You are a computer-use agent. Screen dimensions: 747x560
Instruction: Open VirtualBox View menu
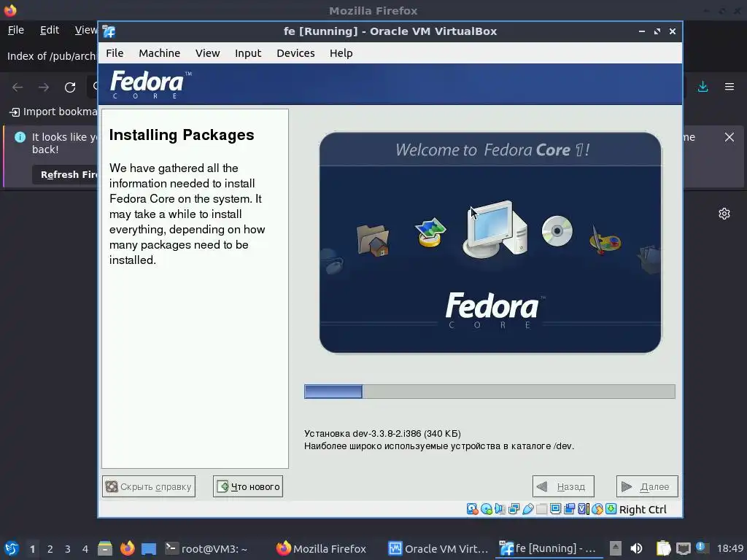tap(208, 53)
